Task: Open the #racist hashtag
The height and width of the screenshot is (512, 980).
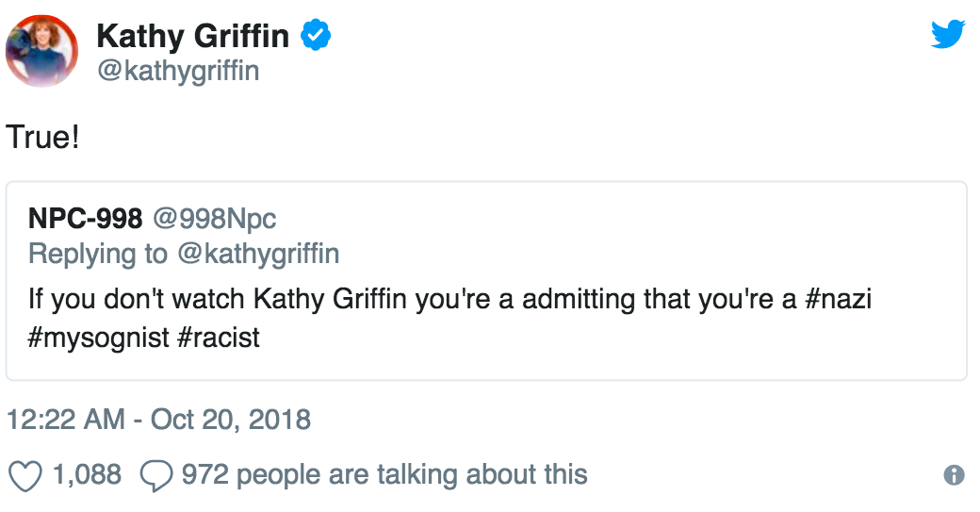Action: pyautogui.click(x=217, y=336)
